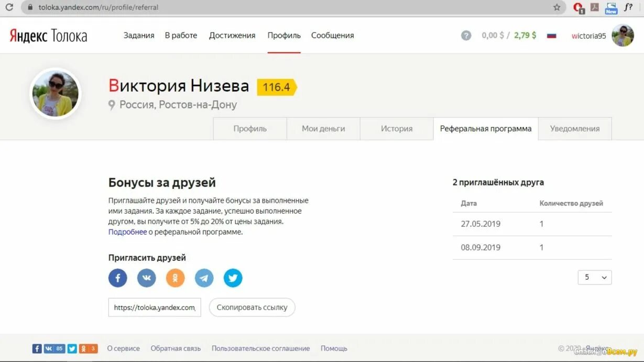Click the browser address bar URL
This screenshot has width=644, height=362.
click(99, 7)
